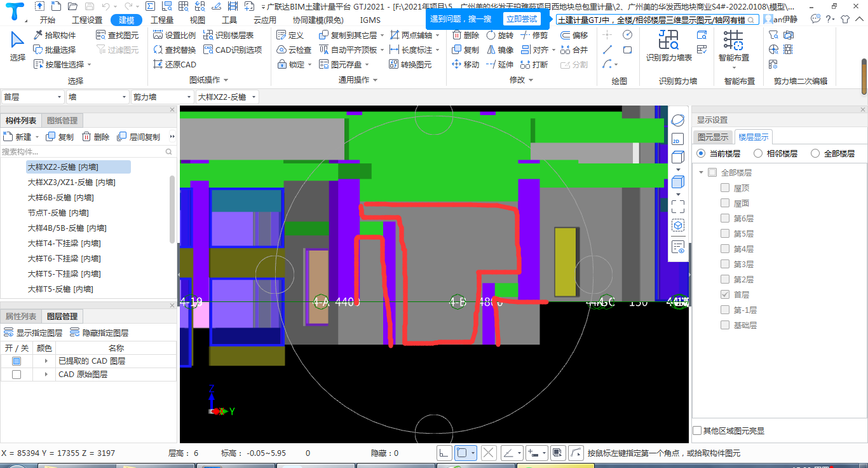
Task: Click the 删除 delete tool in the ribbon's 修改 group
Action: [x=466, y=35]
